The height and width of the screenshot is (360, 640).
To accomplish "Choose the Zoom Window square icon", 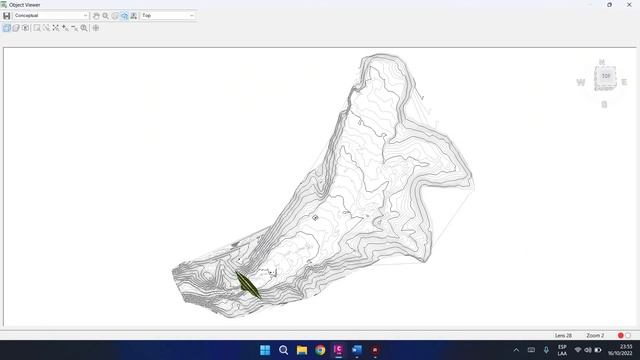I will coord(37,28).
